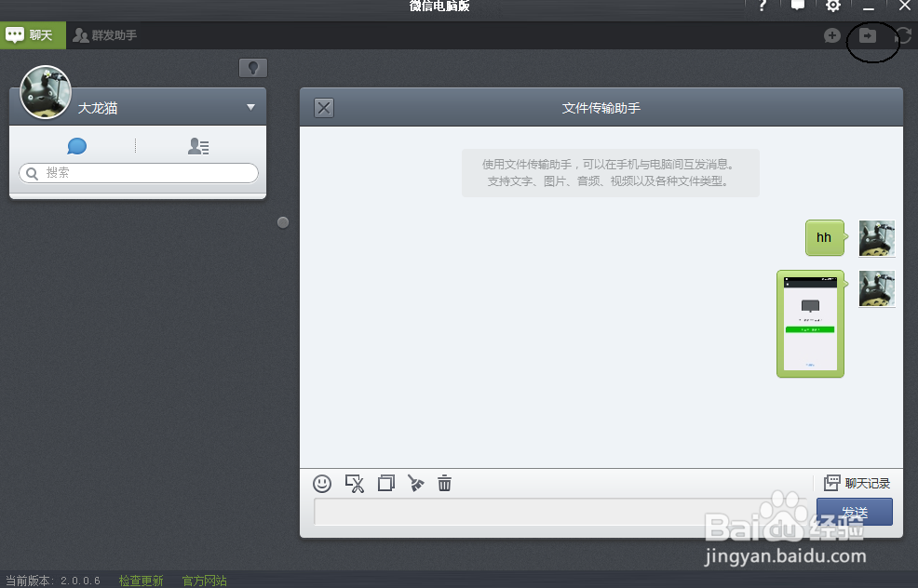
Task: Open WeChat settings gear
Action: (831, 6)
